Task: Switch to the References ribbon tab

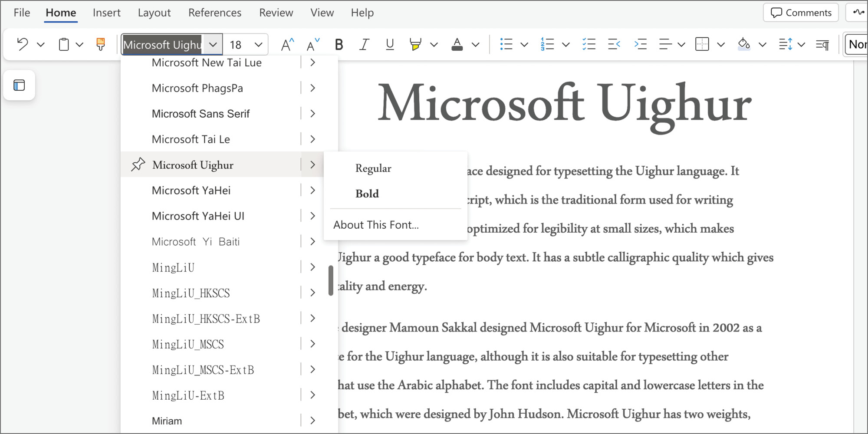Action: [x=214, y=13]
